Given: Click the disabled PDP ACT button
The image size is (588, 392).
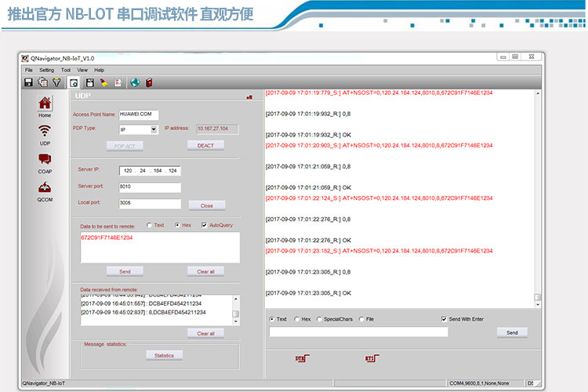Looking at the screenshot, I should pyautogui.click(x=125, y=147).
